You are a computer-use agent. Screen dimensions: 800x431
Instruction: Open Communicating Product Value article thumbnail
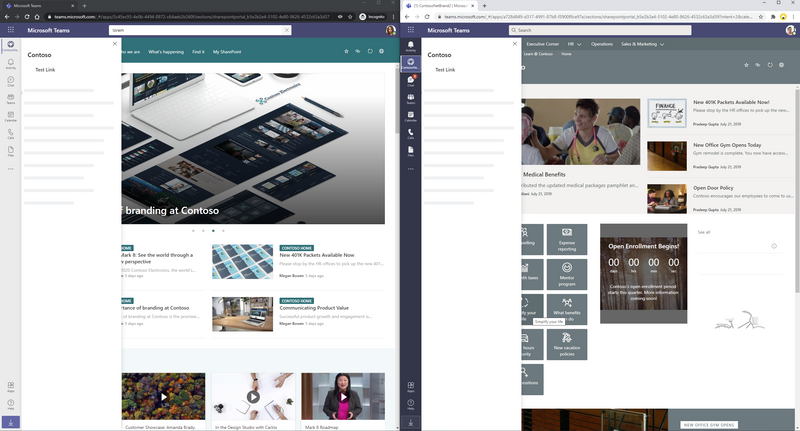[242, 313]
